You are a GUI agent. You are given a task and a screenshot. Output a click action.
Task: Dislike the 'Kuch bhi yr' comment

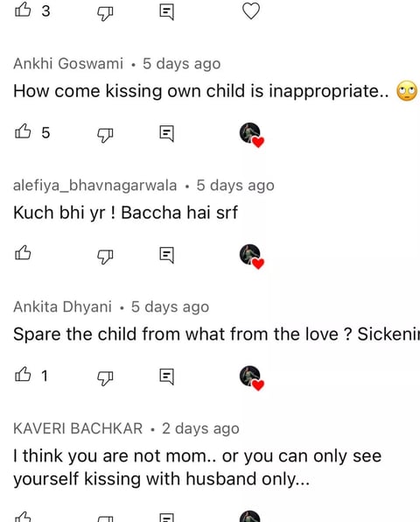click(105, 256)
